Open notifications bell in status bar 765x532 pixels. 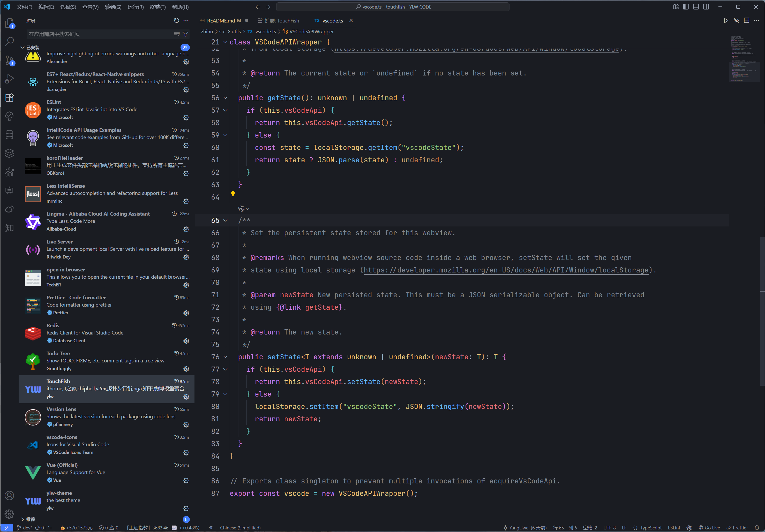click(757, 528)
